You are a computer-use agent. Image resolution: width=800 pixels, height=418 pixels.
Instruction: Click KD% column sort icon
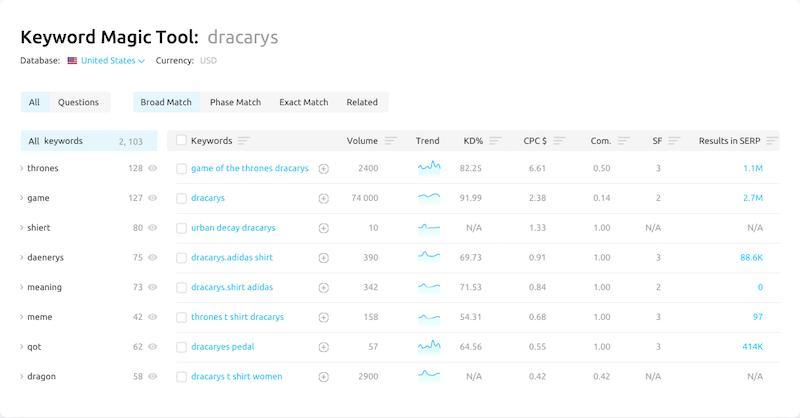point(495,140)
